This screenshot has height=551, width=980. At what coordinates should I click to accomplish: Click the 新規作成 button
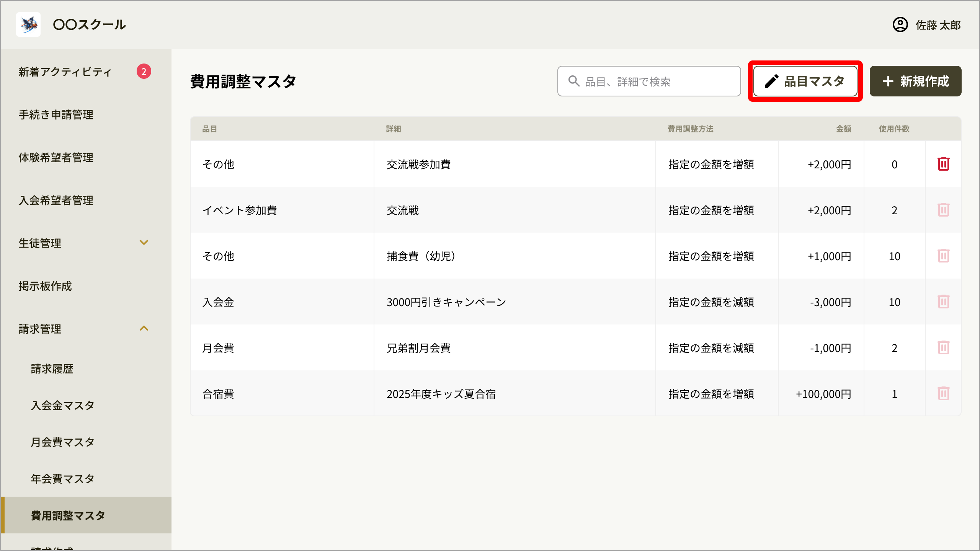(915, 81)
